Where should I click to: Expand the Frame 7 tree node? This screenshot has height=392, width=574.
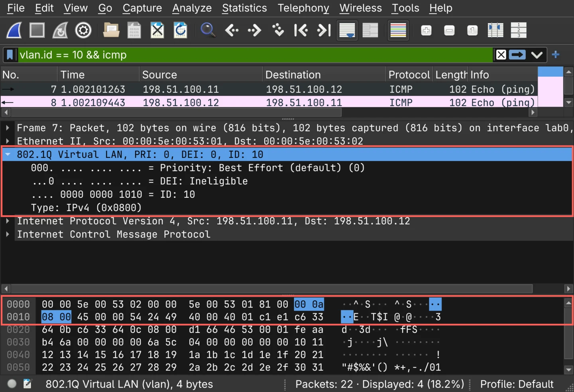tap(8, 128)
